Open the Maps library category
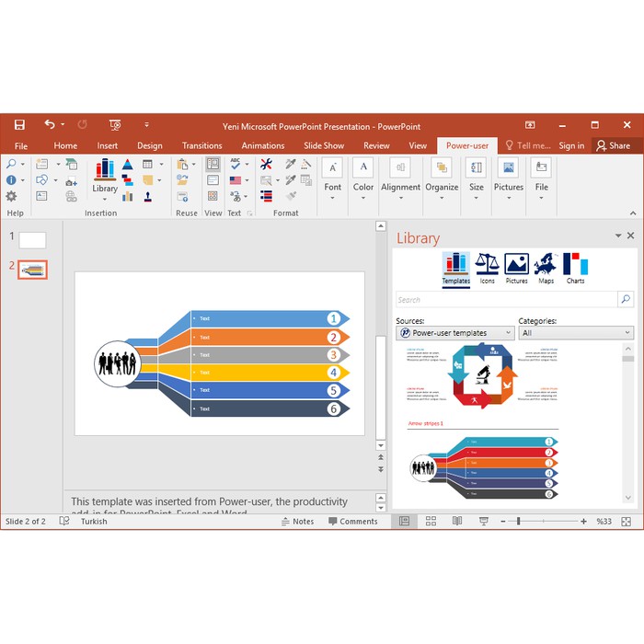This screenshot has height=644, width=644. click(546, 269)
